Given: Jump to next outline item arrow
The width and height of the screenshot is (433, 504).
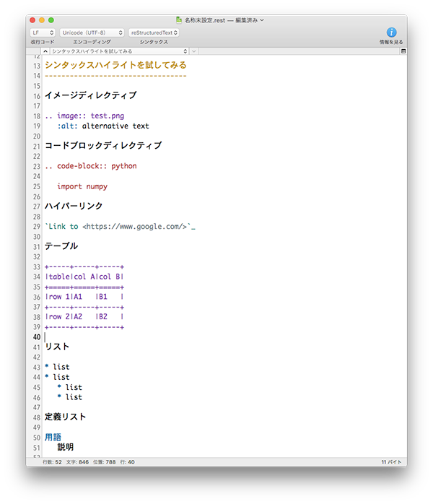Looking at the screenshot, I should [x=194, y=51].
